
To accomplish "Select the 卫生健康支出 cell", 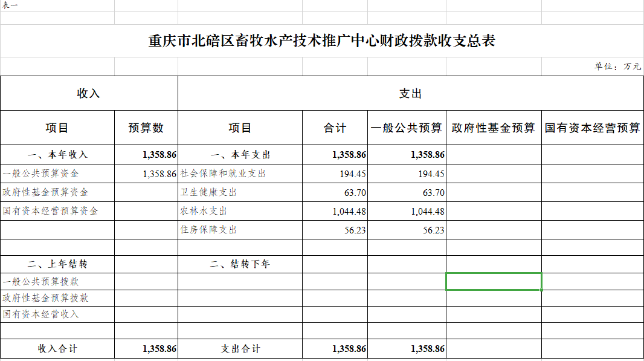I will tap(240, 192).
